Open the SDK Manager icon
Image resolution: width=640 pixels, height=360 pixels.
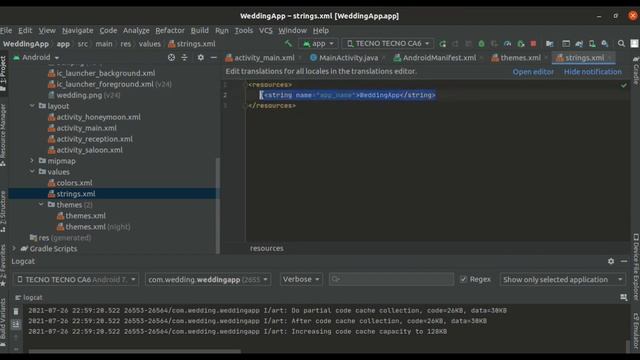(x=605, y=44)
